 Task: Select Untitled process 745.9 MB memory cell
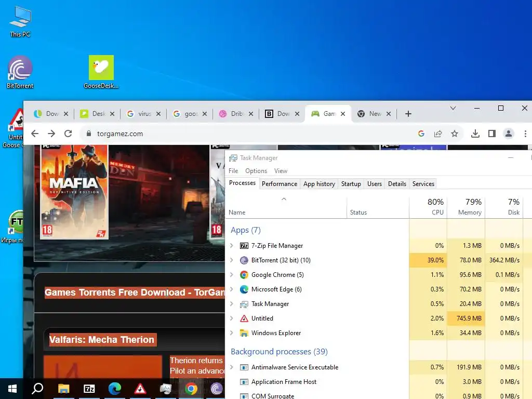click(x=466, y=318)
